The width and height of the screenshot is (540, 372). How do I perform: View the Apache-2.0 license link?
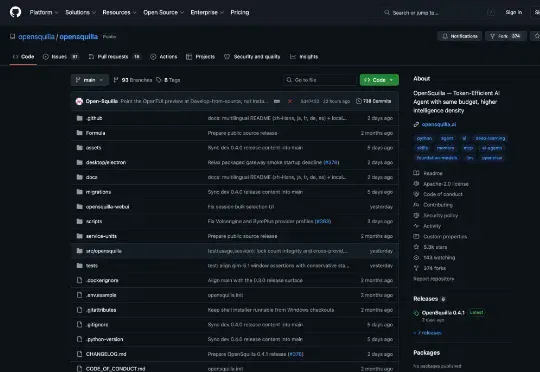[x=446, y=184]
